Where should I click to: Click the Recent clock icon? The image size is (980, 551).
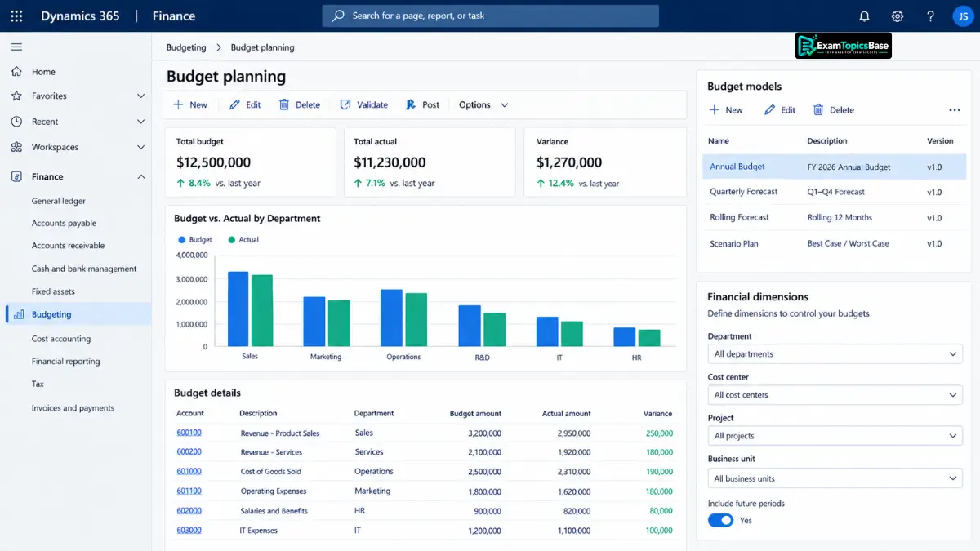16,122
